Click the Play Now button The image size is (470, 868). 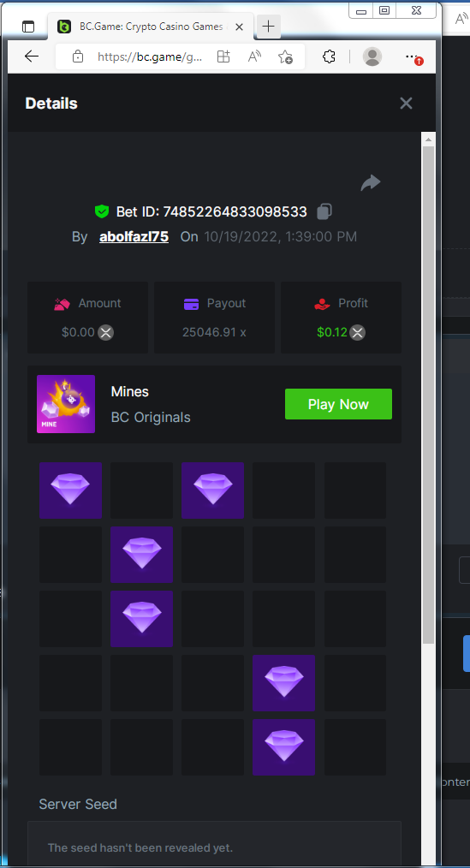coord(338,404)
